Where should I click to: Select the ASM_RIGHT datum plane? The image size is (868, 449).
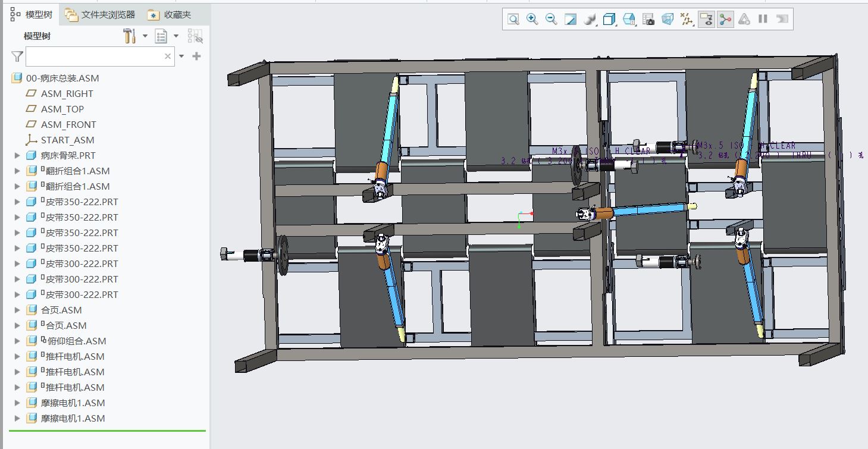click(x=67, y=93)
